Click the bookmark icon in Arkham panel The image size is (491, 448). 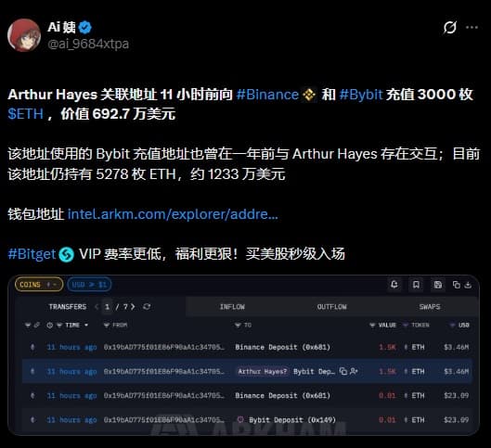click(x=416, y=285)
